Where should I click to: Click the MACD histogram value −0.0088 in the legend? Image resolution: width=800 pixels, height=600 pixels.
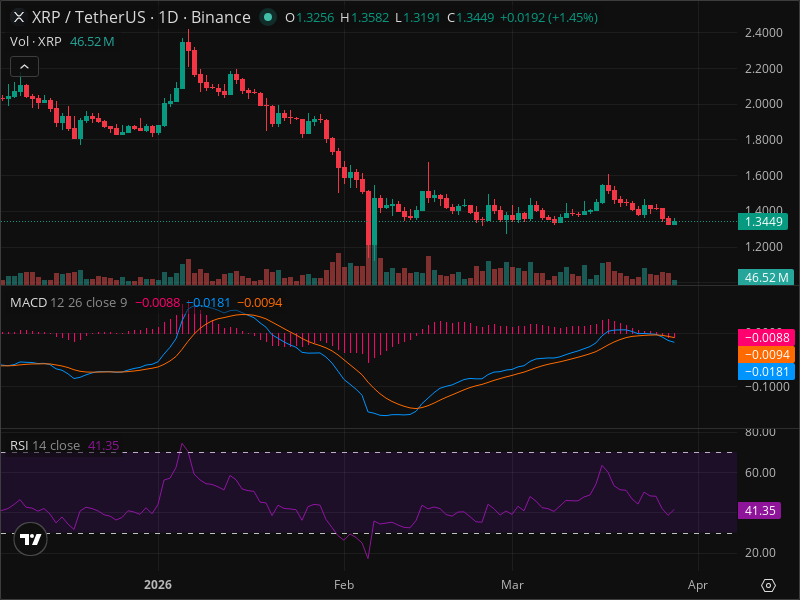point(158,303)
